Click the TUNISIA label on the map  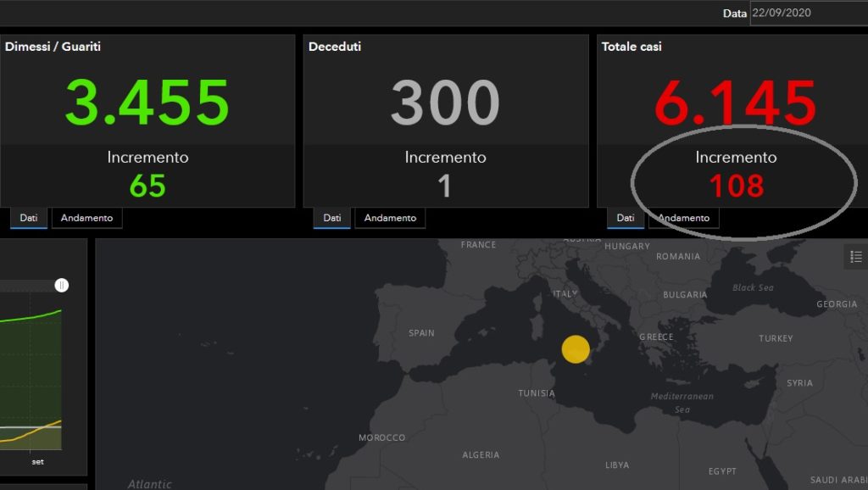537,393
